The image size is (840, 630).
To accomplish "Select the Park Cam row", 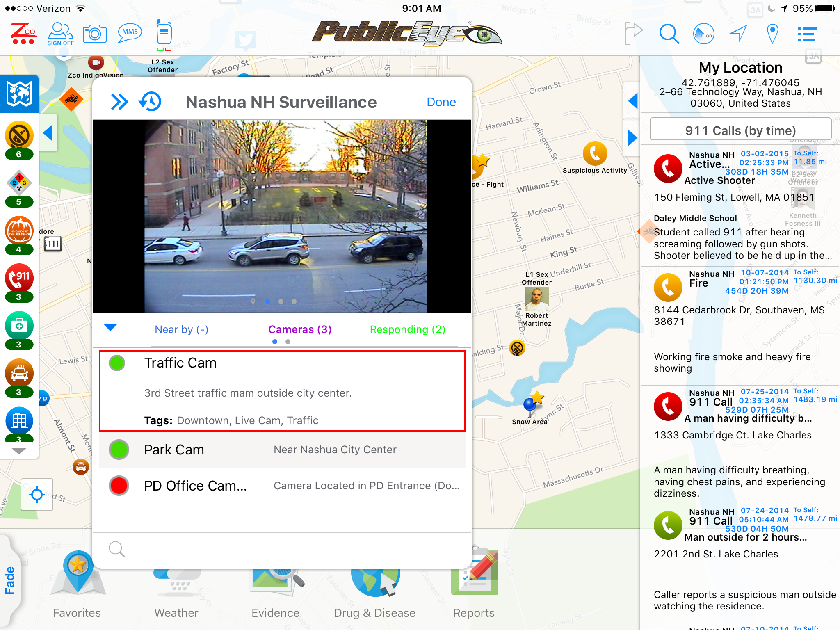I will 282,450.
